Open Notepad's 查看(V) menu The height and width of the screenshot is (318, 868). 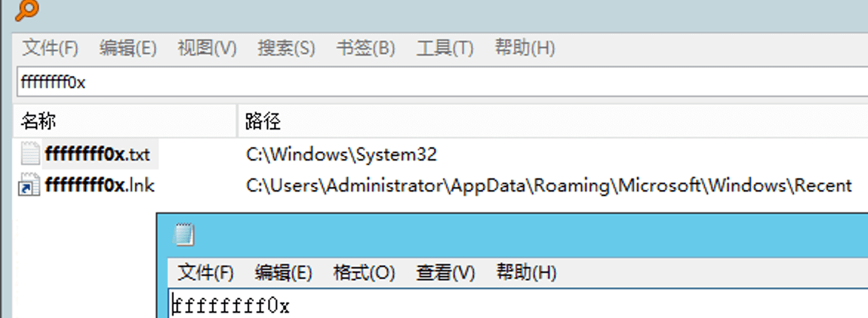[445, 272]
